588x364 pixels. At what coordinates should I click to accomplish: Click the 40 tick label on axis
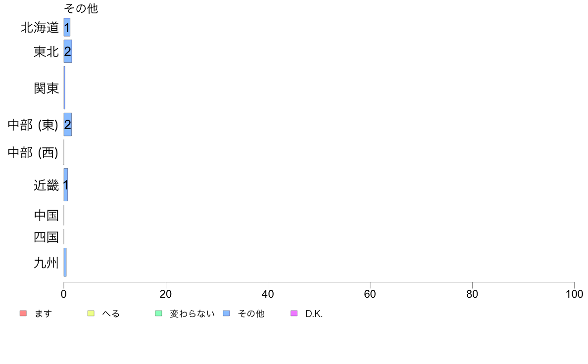pos(268,294)
